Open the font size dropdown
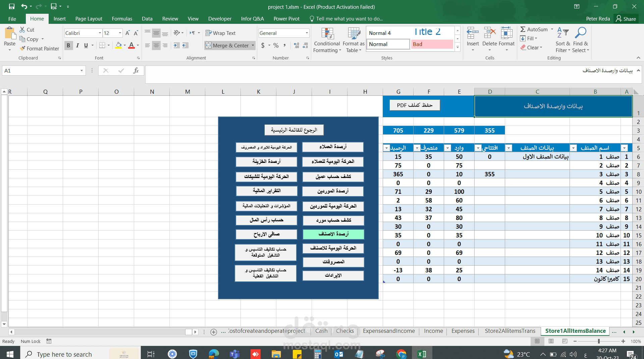644x359 pixels. coord(120,33)
